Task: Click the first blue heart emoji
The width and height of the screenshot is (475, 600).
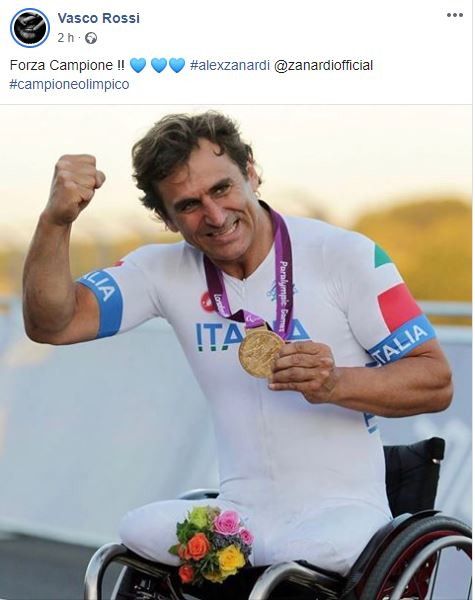Action: pyautogui.click(x=138, y=65)
